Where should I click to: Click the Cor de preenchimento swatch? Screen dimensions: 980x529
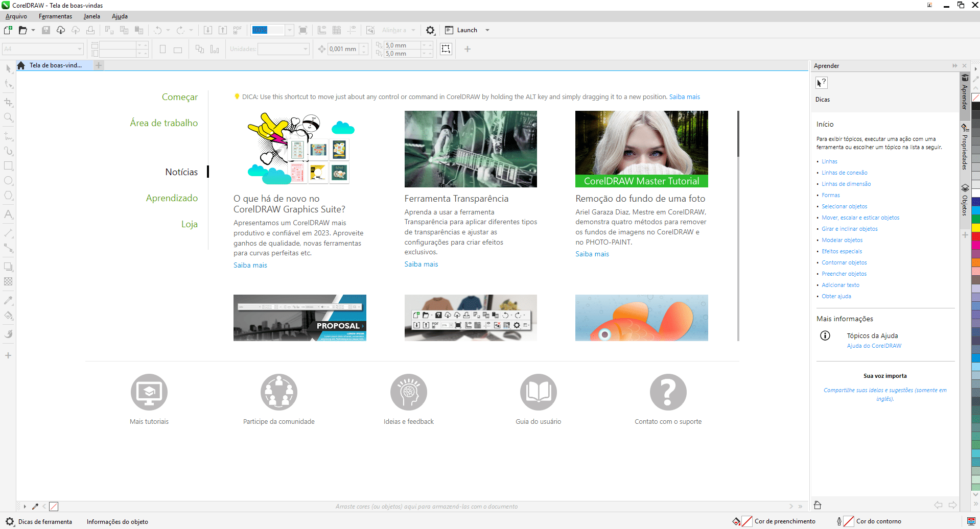pyautogui.click(x=746, y=521)
